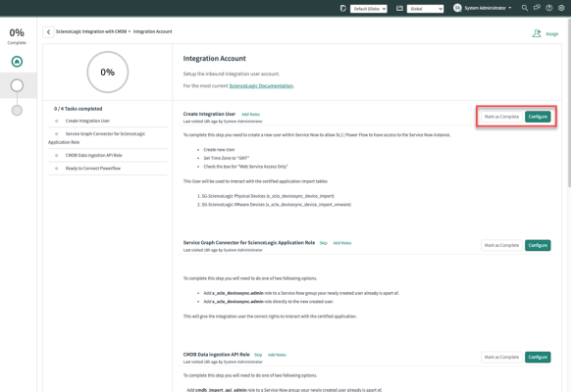Click the Assign link

(x=551, y=34)
